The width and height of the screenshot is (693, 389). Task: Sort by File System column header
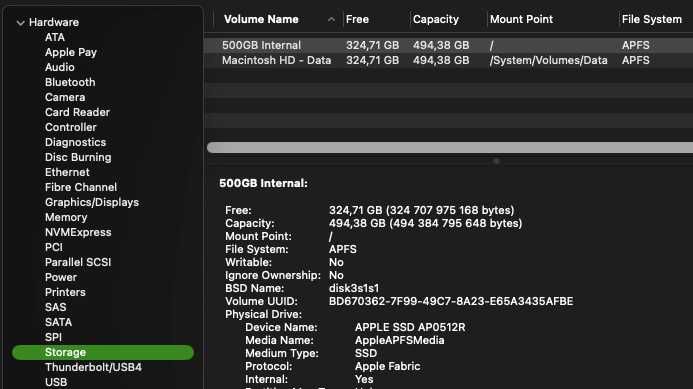651,19
